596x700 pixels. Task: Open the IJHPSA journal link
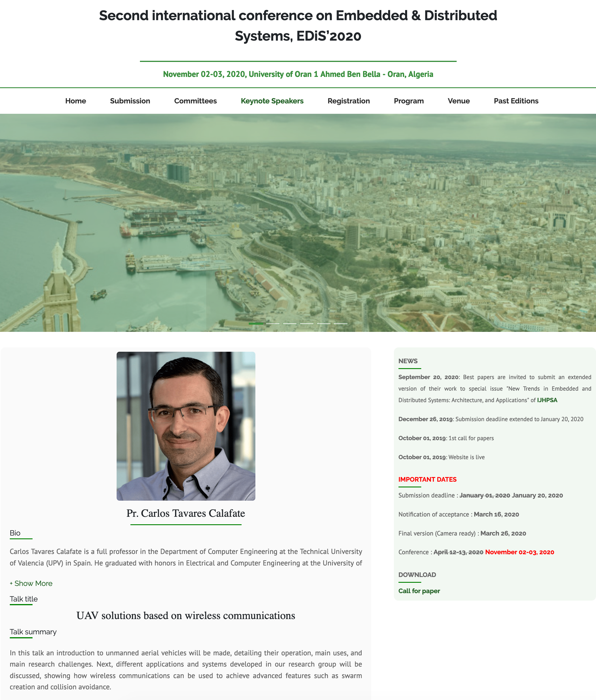coord(547,400)
